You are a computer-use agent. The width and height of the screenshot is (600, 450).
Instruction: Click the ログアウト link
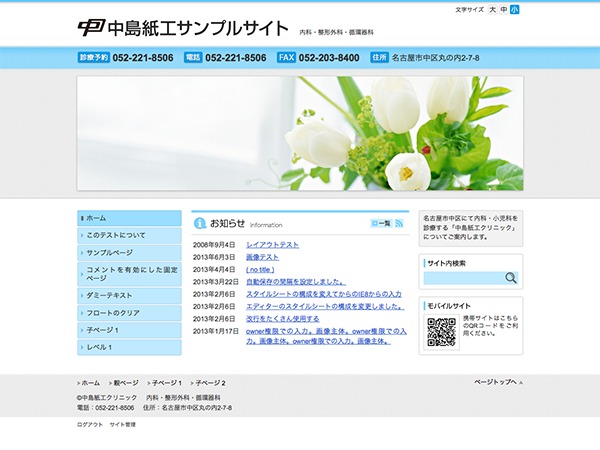coord(90,424)
